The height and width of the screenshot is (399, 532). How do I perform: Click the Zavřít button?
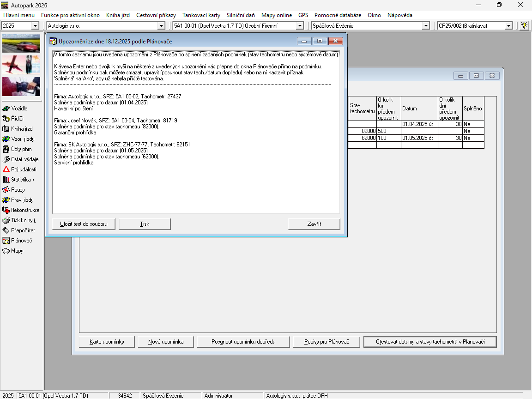tap(314, 224)
